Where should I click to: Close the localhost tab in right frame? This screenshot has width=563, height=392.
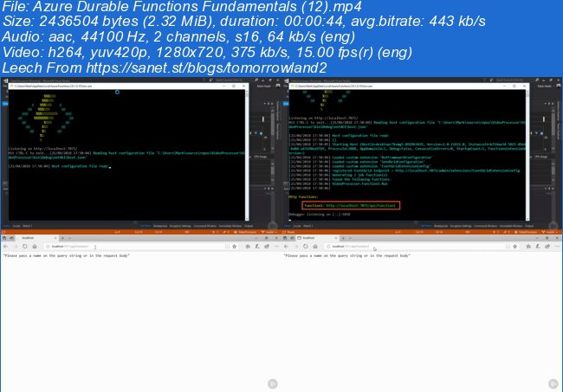(336, 238)
